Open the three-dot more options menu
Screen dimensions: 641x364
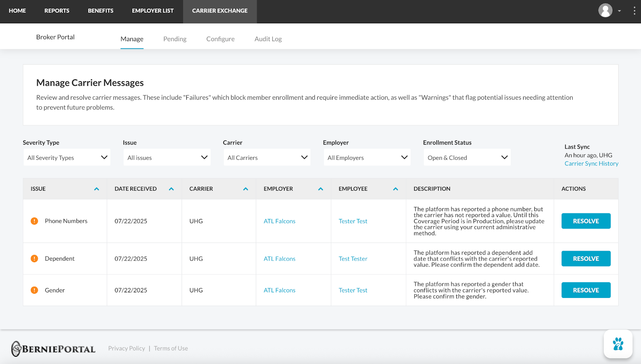click(x=634, y=11)
